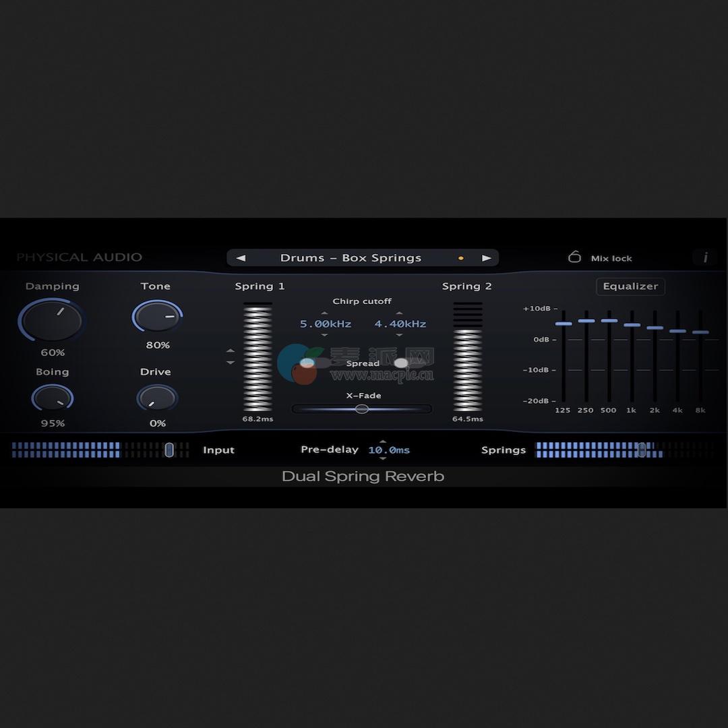
Task: Increase Spring 1 Chirp cutoff value
Action: click(324, 312)
